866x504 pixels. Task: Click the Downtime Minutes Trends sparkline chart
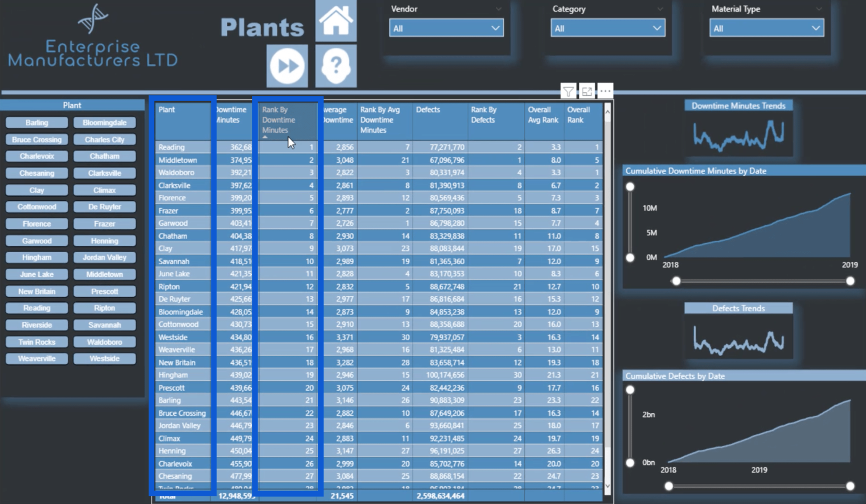(739, 135)
